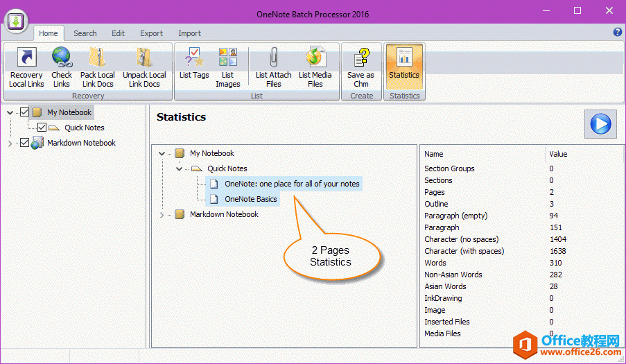The image size is (626, 364).
Task: Open the Check Links globe tool
Action: pos(62,57)
